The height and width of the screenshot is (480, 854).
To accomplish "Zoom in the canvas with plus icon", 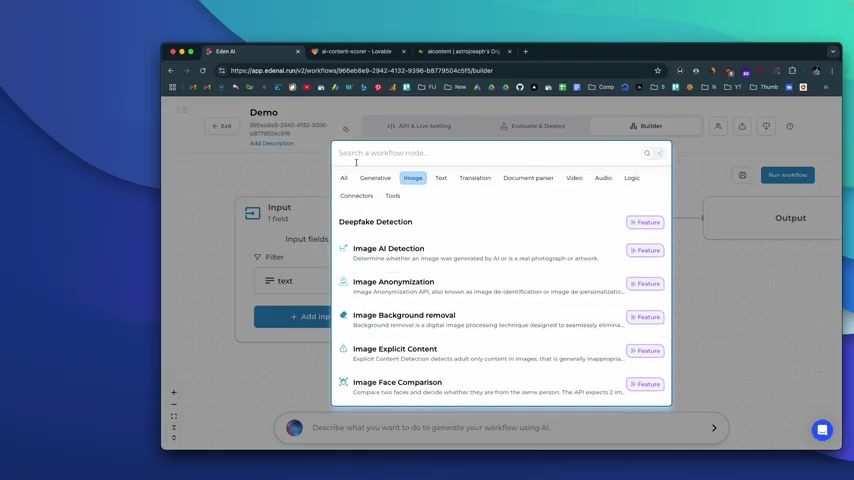I will coord(174,392).
